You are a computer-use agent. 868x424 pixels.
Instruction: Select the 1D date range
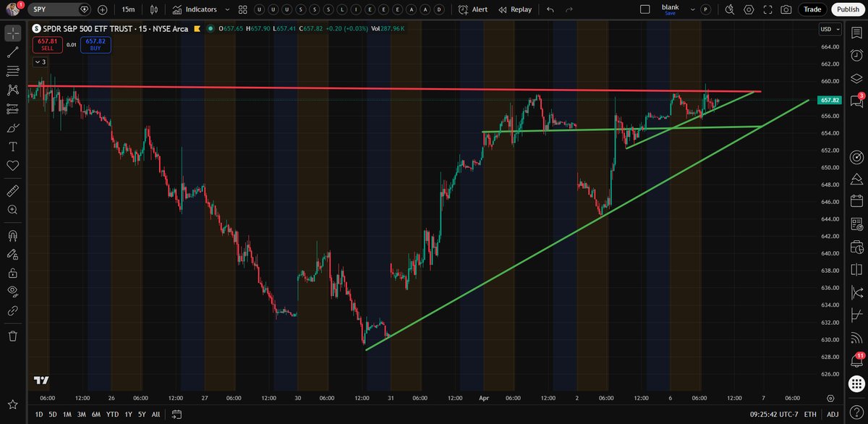(40, 415)
